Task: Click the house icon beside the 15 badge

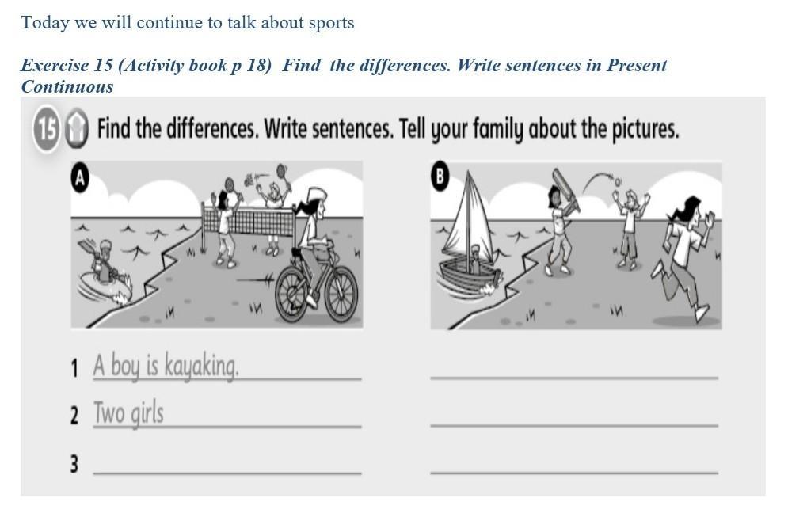Action: (x=75, y=129)
